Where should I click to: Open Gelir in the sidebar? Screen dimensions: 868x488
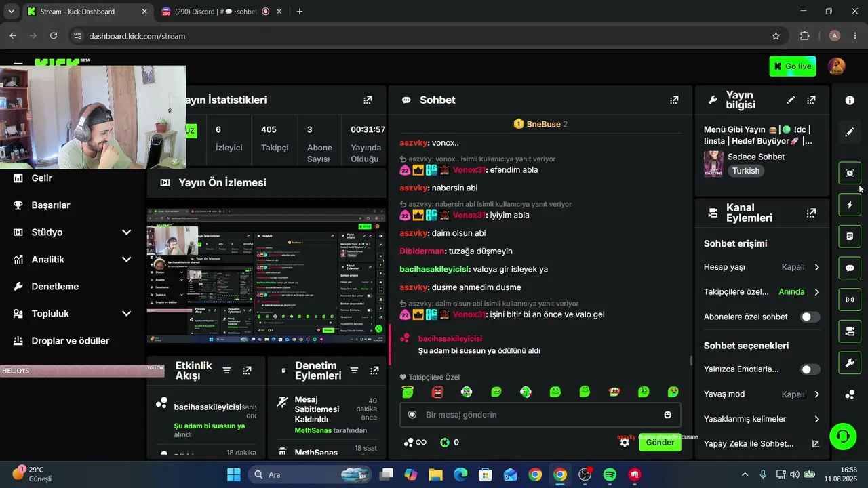(x=41, y=178)
